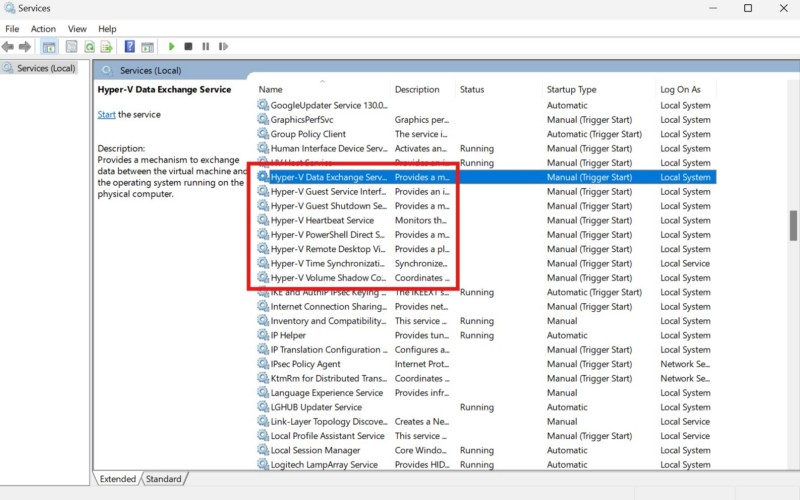Open the View menu
This screenshot has height=500, width=800.
tap(77, 29)
